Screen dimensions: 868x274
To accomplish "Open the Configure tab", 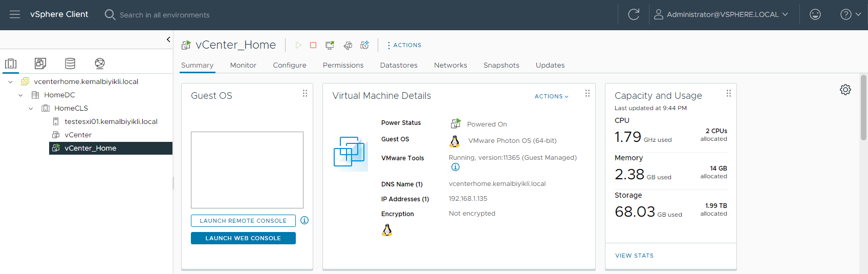I will point(290,65).
